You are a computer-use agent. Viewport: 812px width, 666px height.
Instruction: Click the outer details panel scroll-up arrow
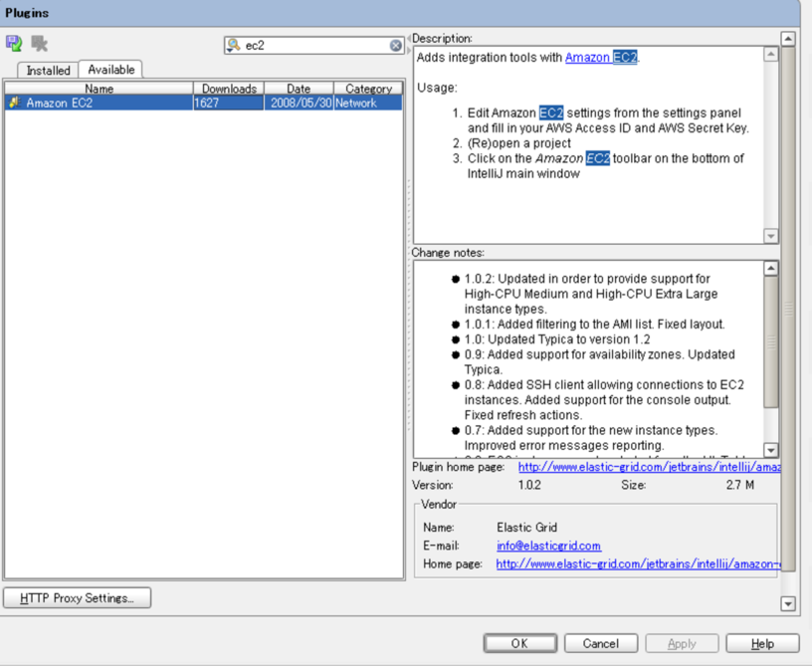coord(788,39)
